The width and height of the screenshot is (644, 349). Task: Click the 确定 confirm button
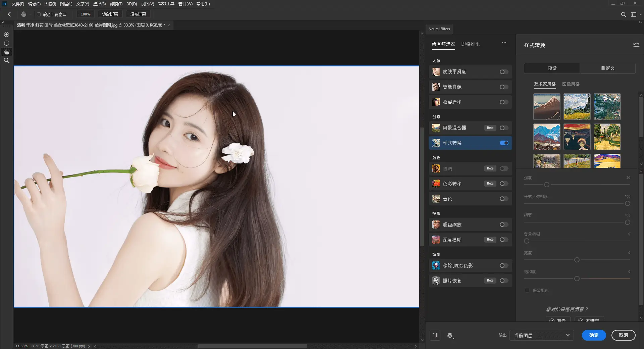pos(594,335)
